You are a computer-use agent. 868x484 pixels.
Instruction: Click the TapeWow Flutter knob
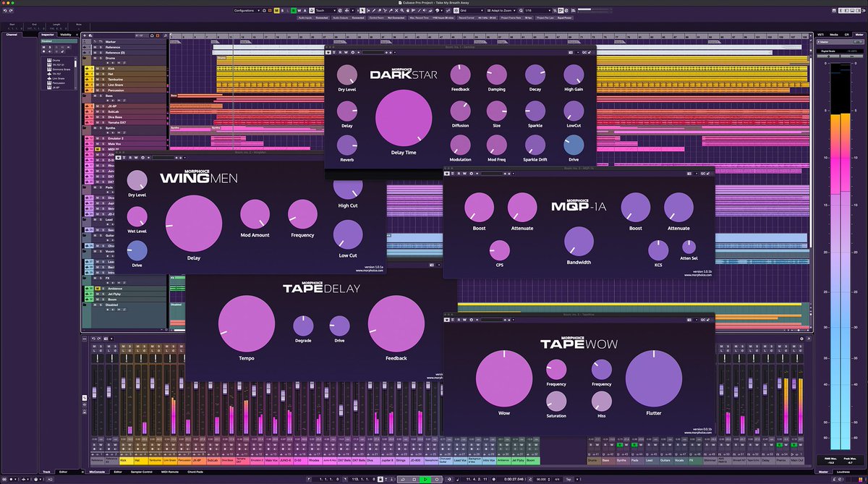click(654, 378)
